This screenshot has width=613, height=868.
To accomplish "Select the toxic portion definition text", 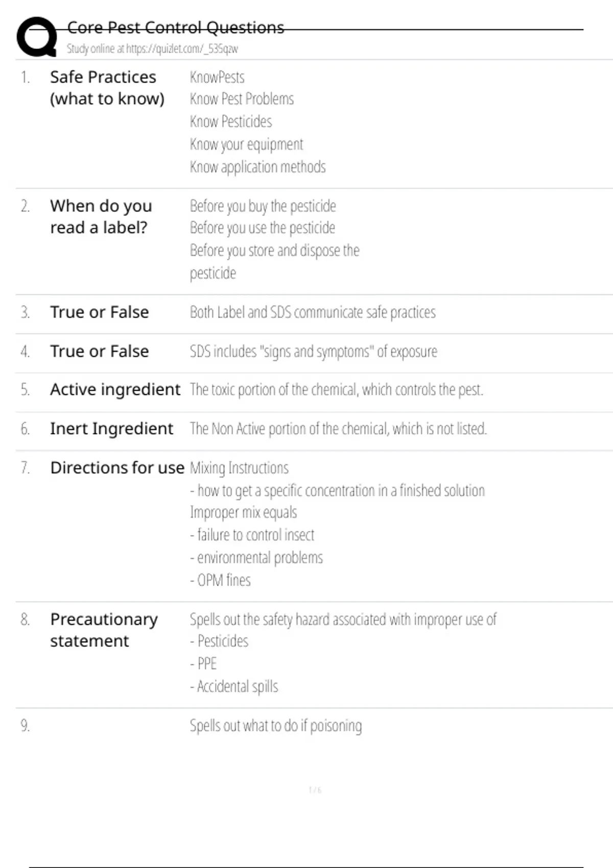I will tap(336, 390).
